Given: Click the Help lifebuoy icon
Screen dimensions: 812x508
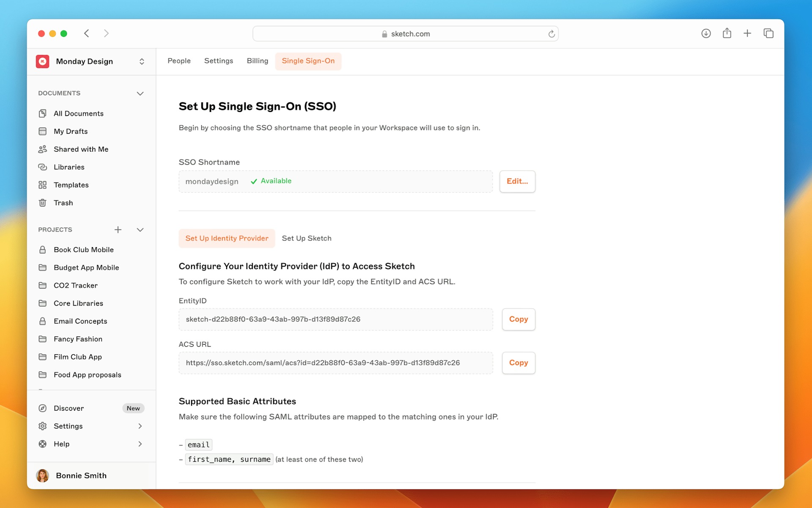Looking at the screenshot, I should 42,444.
